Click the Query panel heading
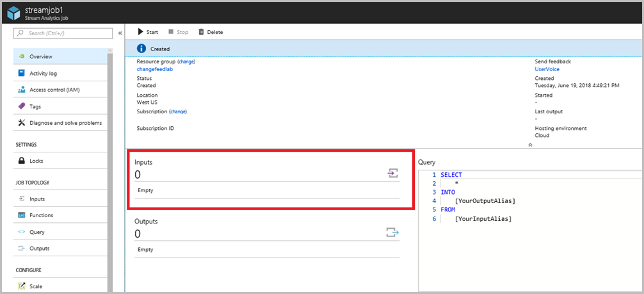 (427, 163)
